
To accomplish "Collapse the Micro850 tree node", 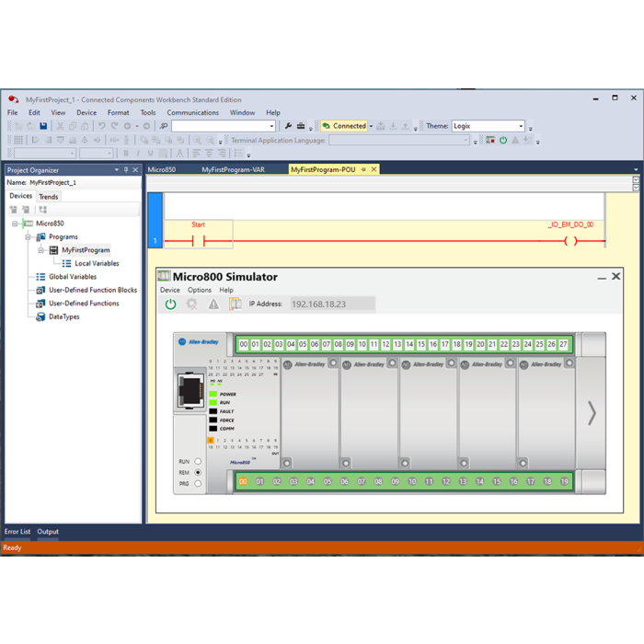I will coord(16,224).
